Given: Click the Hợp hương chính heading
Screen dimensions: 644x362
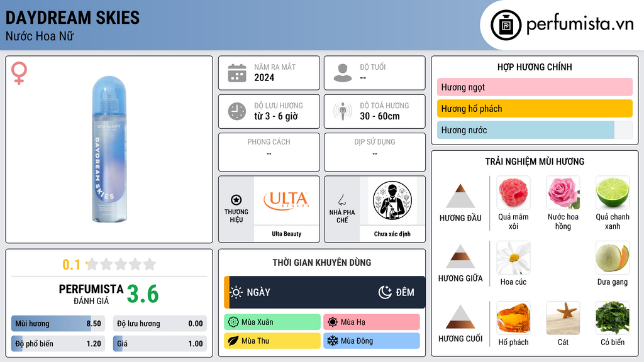Looking at the screenshot, I should click(x=535, y=67).
